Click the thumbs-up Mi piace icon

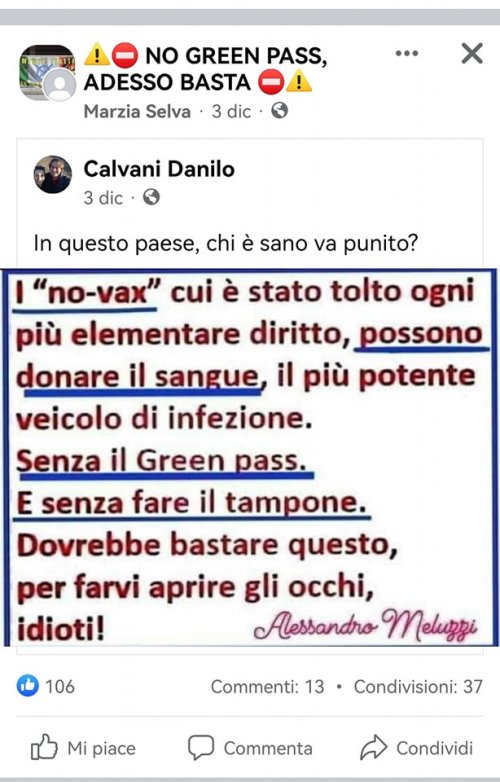[x=44, y=747]
